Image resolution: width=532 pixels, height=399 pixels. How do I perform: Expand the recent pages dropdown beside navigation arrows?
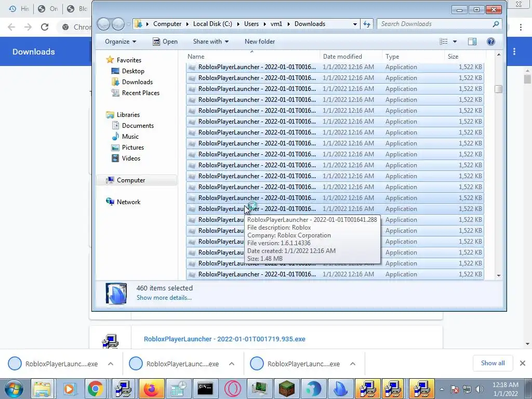[x=129, y=24]
